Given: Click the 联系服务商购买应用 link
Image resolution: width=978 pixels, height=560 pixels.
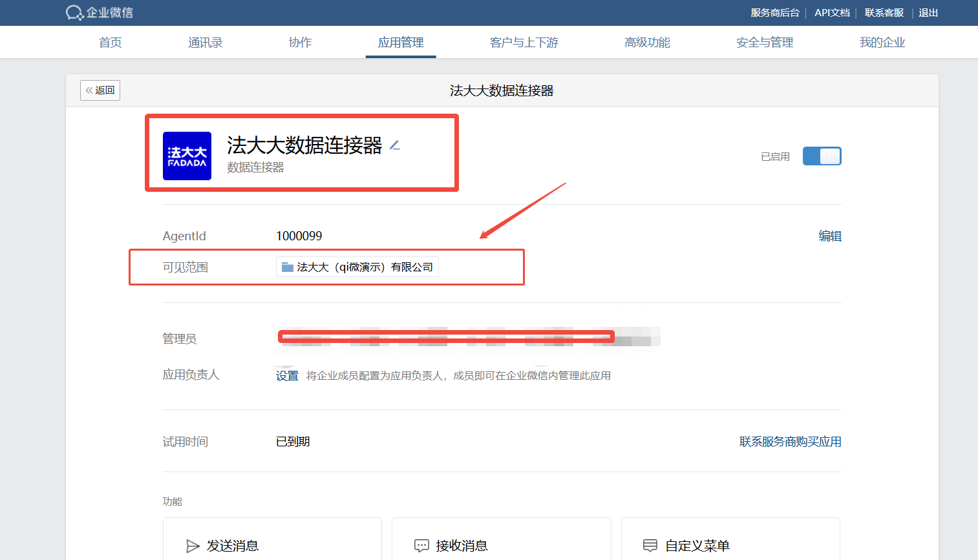Looking at the screenshot, I should pyautogui.click(x=790, y=442).
